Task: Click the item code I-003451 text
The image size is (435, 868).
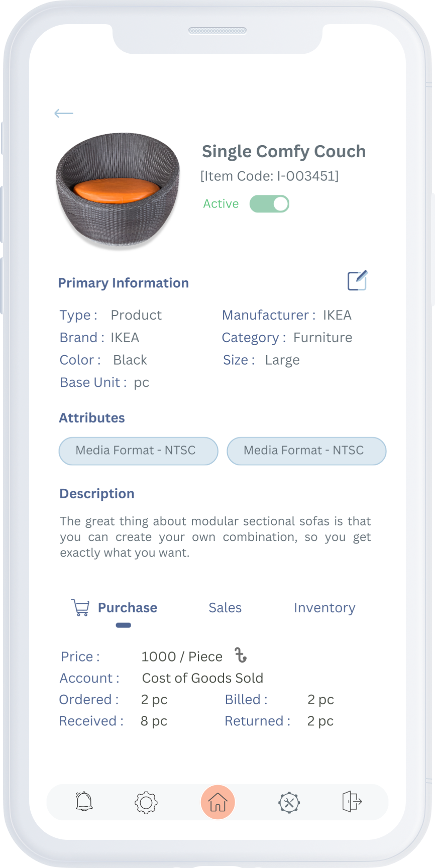Action: [269, 176]
